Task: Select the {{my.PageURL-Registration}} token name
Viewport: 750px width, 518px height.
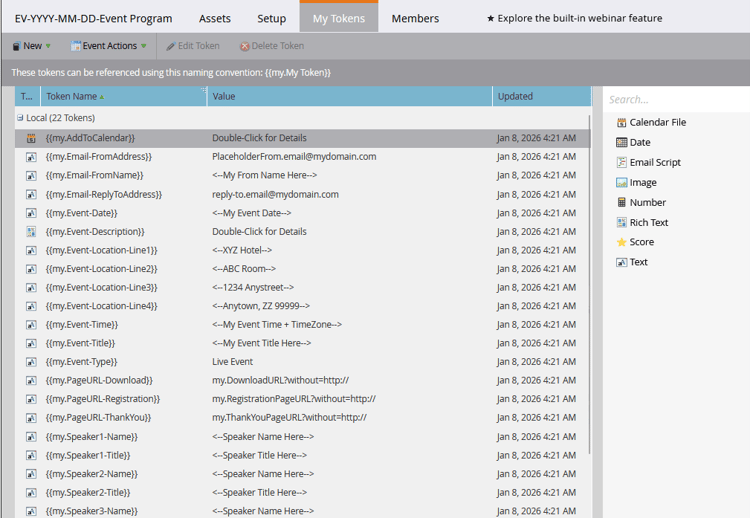Action: (x=103, y=399)
